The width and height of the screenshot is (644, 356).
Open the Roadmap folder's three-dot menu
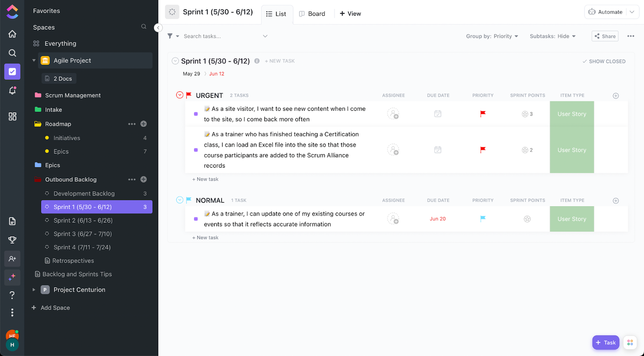pos(132,124)
